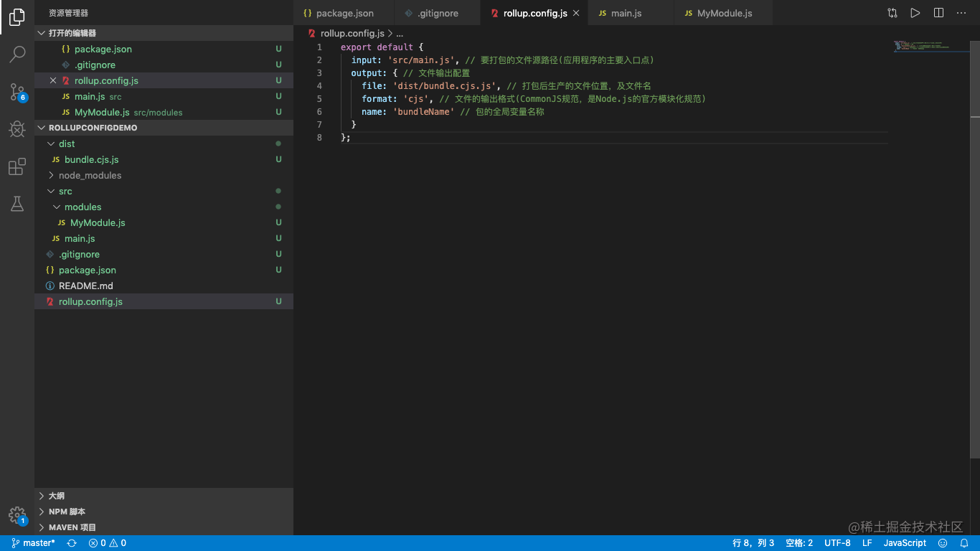The height and width of the screenshot is (551, 980).
Task: Split the editor to the right
Action: tap(938, 13)
